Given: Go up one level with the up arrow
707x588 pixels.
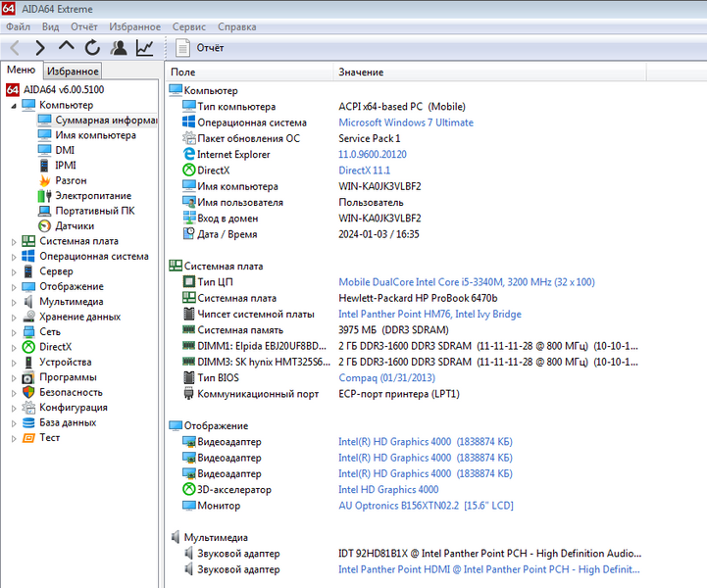Looking at the screenshot, I should point(67,46).
